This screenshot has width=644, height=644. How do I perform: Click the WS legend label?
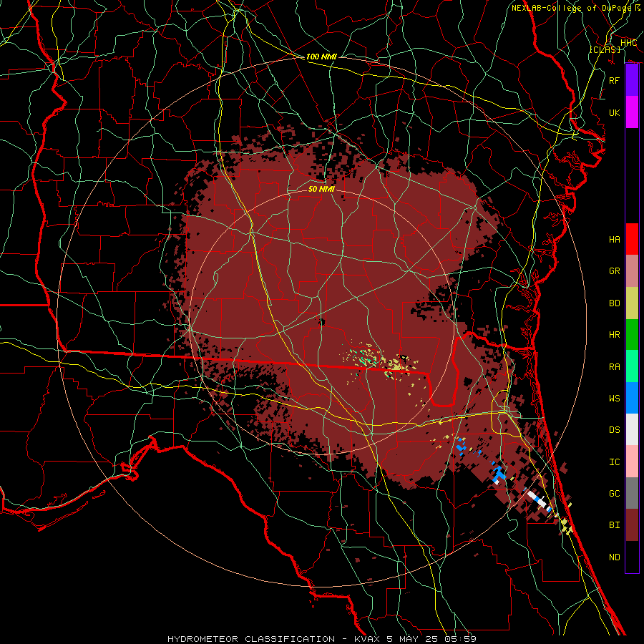click(615, 399)
